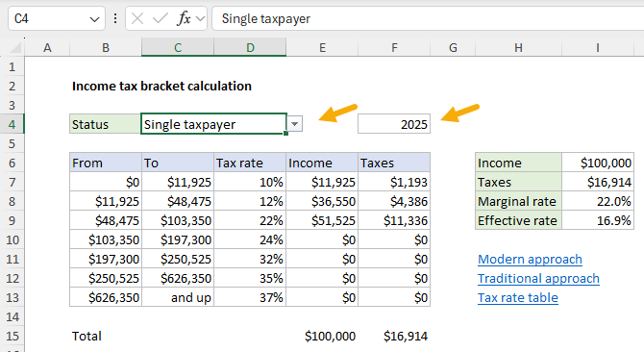Click the Select All corner triangle

tap(15, 48)
